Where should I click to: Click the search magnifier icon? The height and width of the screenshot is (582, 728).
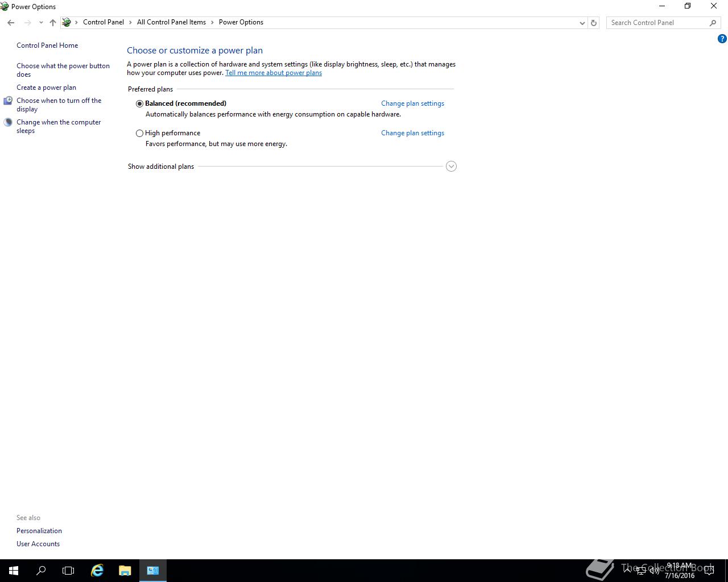(713, 23)
